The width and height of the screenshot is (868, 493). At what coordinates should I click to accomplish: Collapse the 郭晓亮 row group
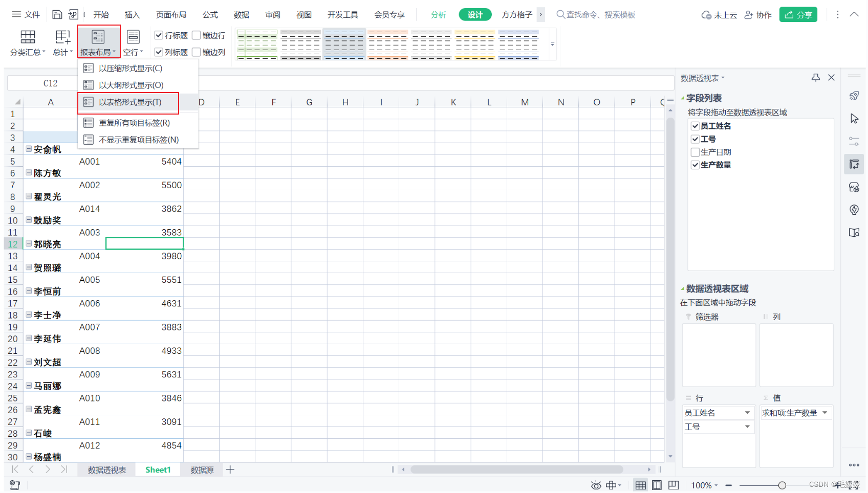pyautogui.click(x=29, y=243)
